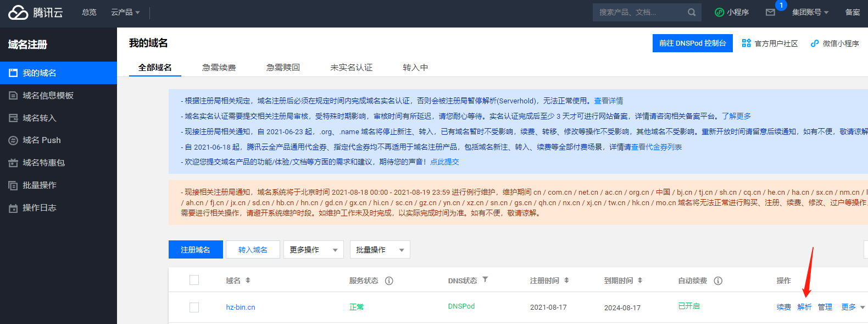Open hz-bin.cn domain link

tap(241, 307)
